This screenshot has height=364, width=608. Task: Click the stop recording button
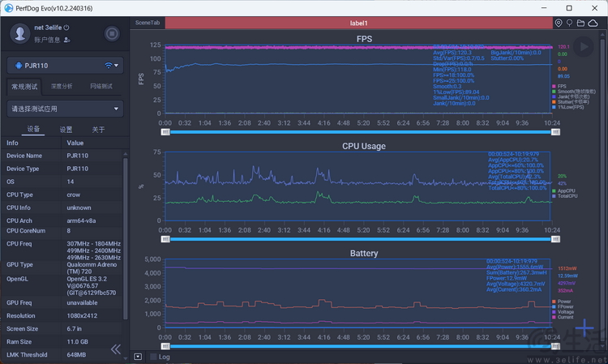pos(113,34)
